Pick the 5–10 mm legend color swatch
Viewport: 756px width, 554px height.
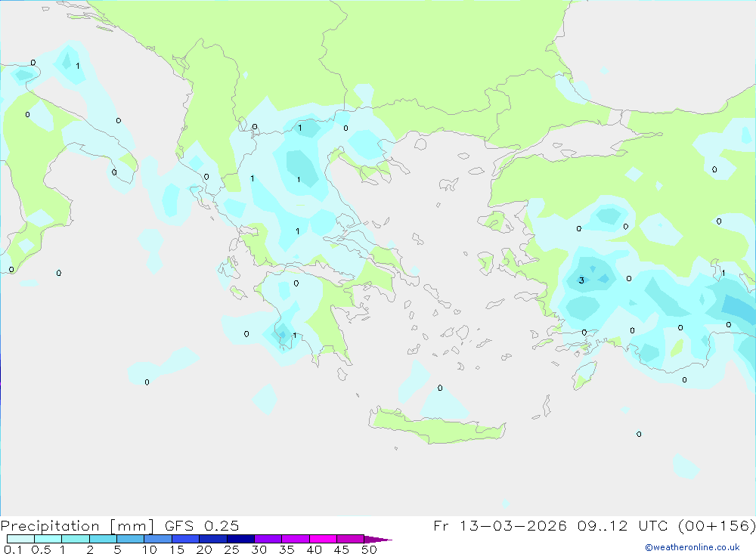pos(130,539)
